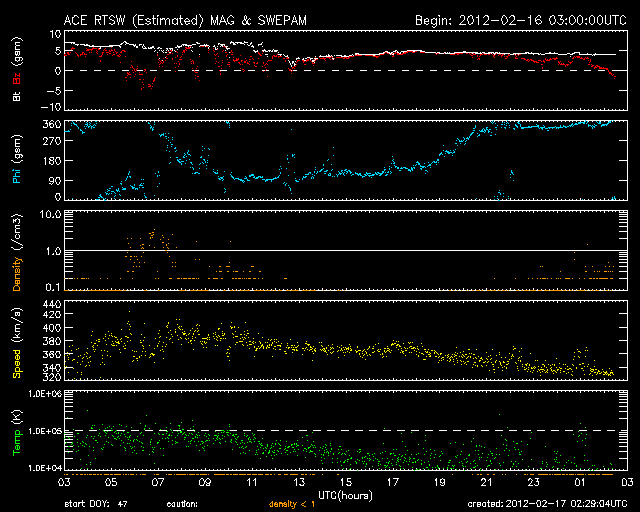Click the "17" hour tick label
Screen dimensions: 640x512
click(x=393, y=482)
